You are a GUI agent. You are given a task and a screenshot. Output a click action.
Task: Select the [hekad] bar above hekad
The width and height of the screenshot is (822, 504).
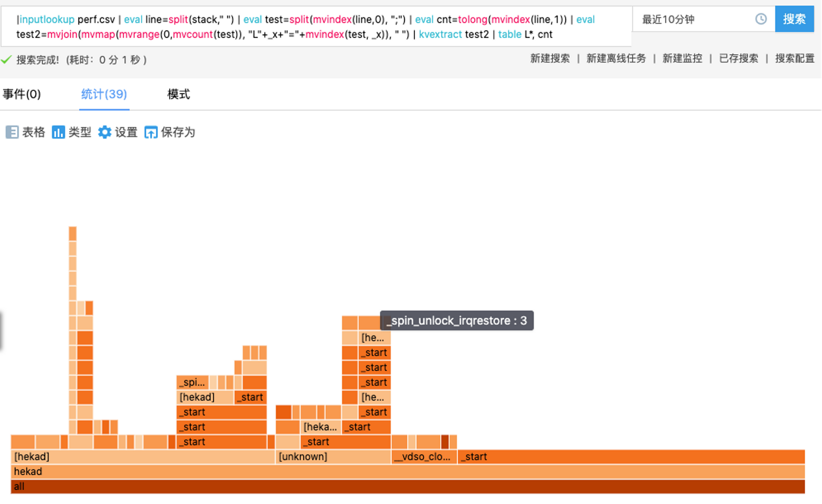143,457
